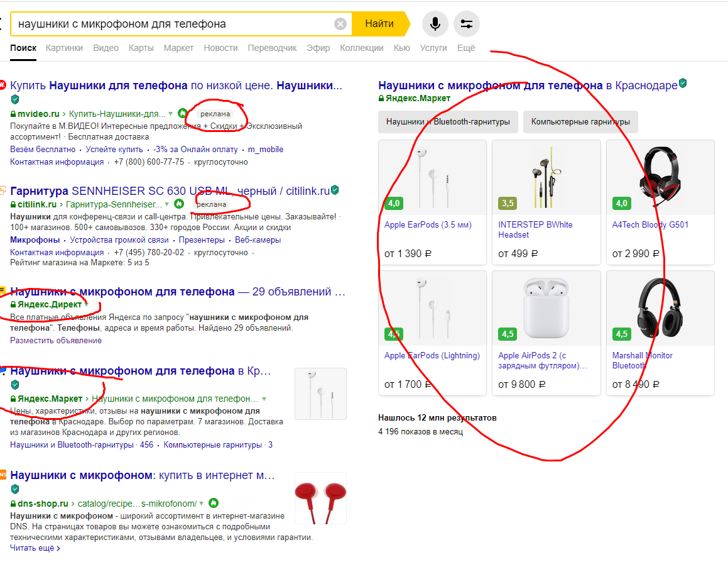Go to Новости tab

click(x=220, y=48)
